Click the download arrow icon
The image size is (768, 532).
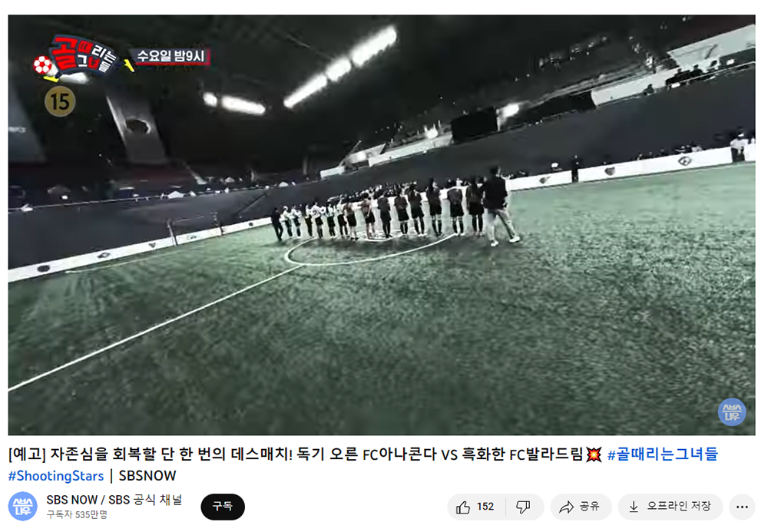tap(634, 507)
